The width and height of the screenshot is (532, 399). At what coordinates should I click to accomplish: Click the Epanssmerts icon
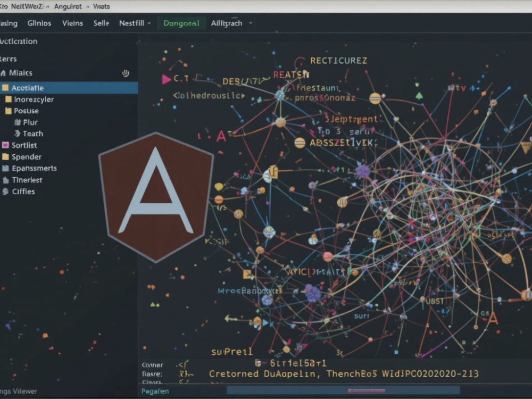(x=5, y=168)
